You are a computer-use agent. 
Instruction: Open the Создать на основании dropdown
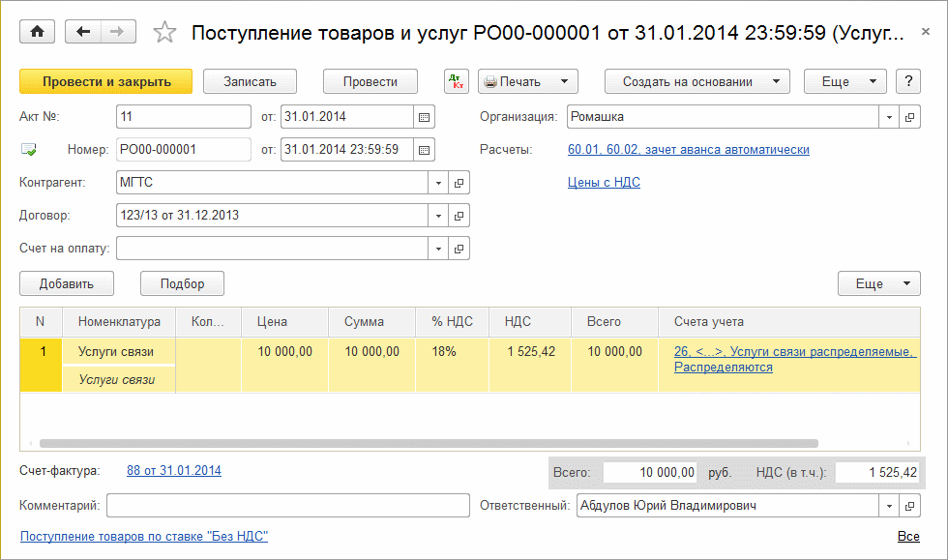(696, 81)
